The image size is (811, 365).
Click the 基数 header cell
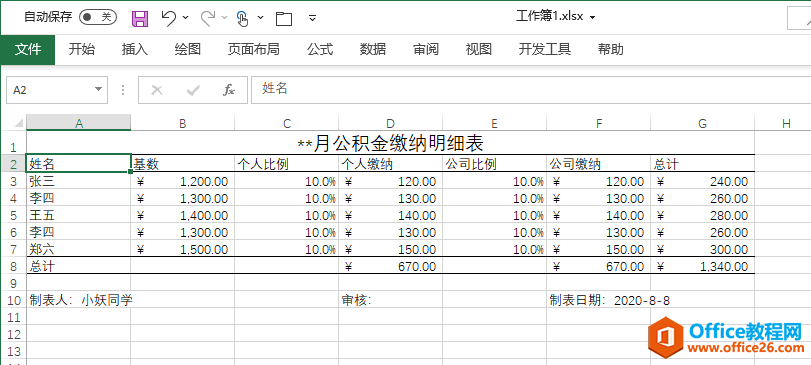tap(183, 164)
